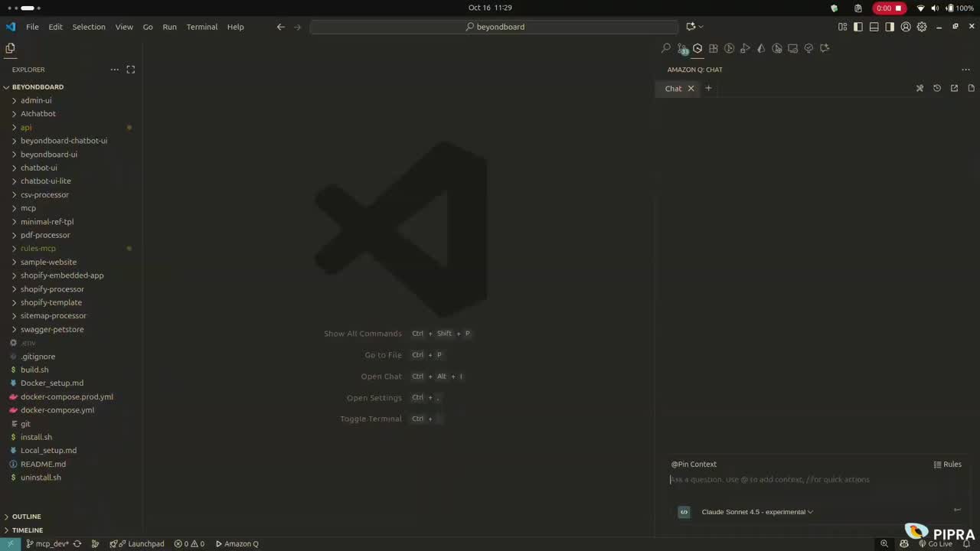The width and height of the screenshot is (980, 551).
Task: Click the document icon in chat header
Action: [x=971, y=88]
